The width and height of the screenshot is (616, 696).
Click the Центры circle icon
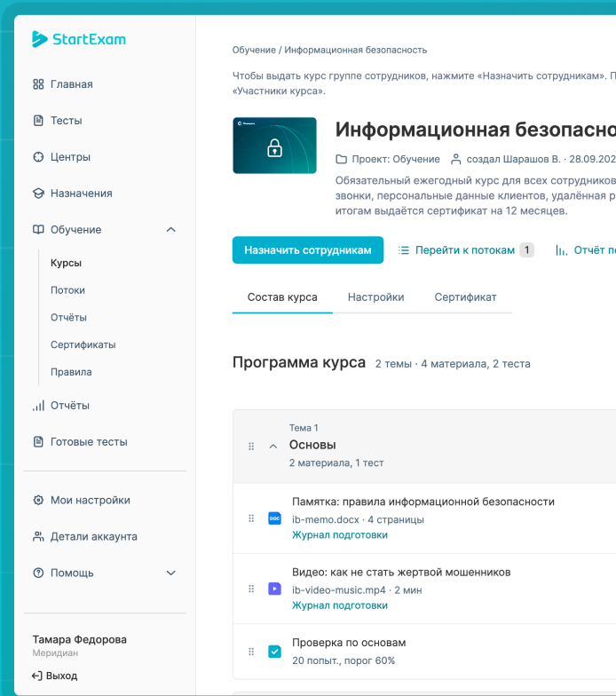pos(39,156)
